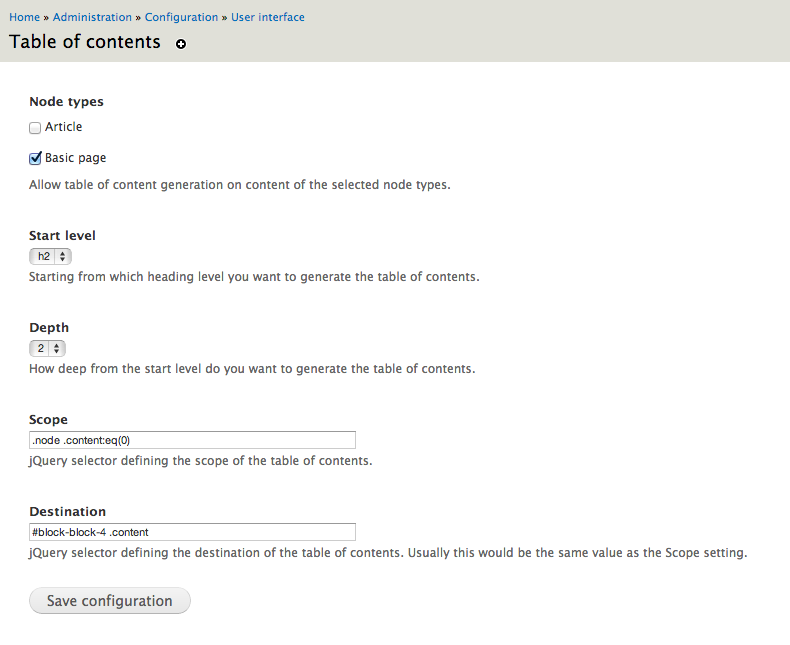Click the Basic page label text
Image resolution: width=790 pixels, height=645 pixels.
75,158
